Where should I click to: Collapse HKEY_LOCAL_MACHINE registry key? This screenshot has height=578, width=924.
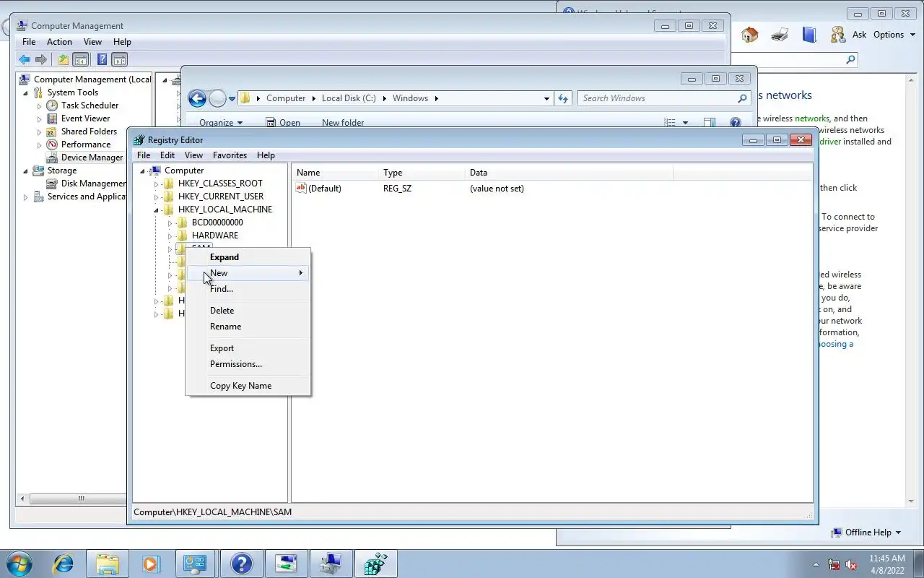point(156,210)
